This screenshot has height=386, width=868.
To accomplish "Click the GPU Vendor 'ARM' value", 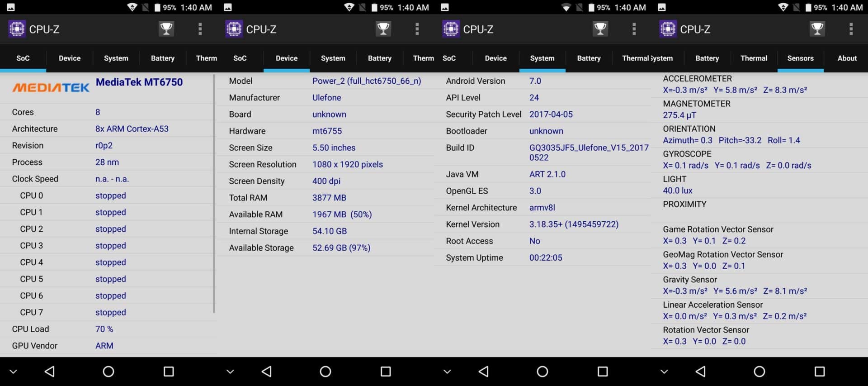I will (104, 346).
